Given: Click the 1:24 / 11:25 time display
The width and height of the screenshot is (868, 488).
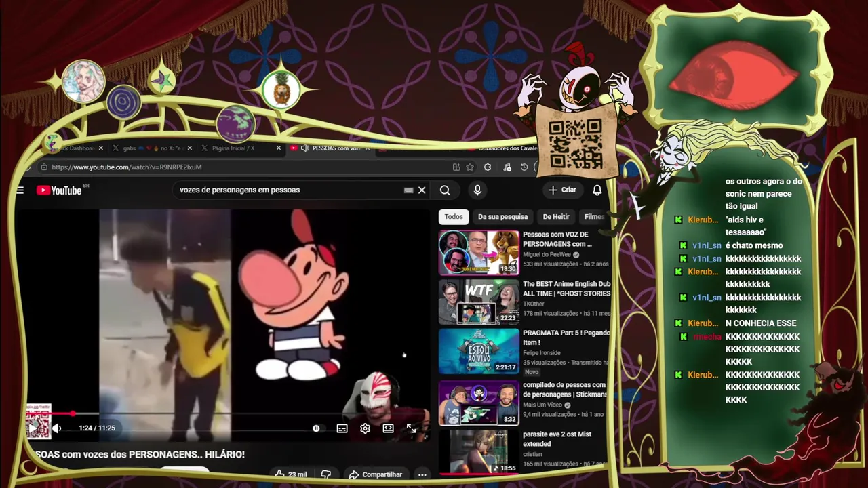Looking at the screenshot, I should 97,428.
